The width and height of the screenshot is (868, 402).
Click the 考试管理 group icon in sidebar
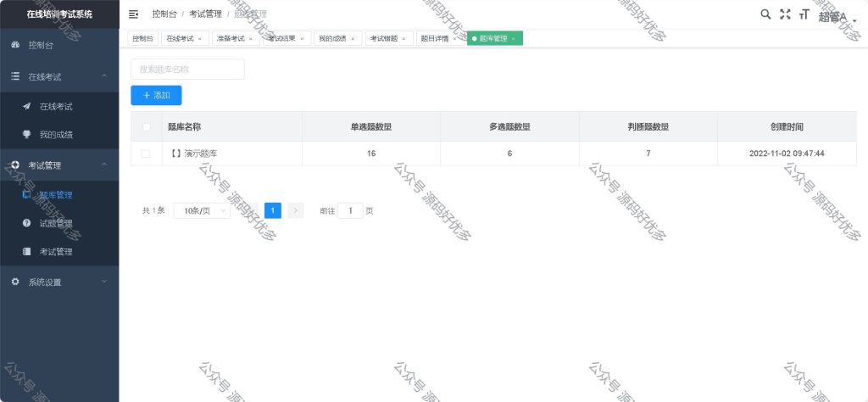pyautogui.click(x=15, y=165)
